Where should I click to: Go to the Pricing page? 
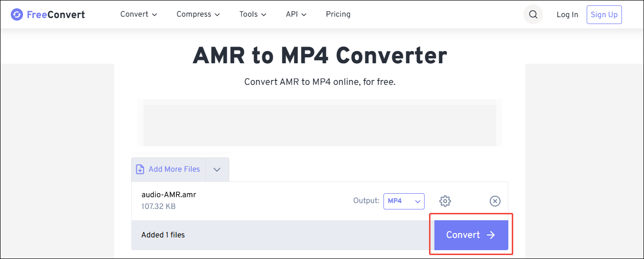(338, 14)
